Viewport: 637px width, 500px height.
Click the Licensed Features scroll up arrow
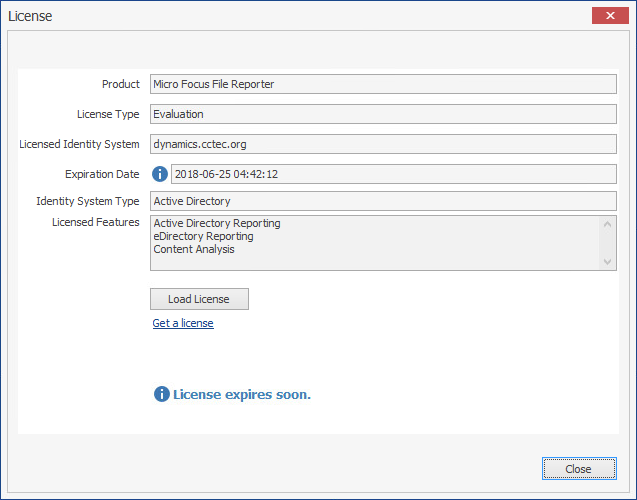608,223
